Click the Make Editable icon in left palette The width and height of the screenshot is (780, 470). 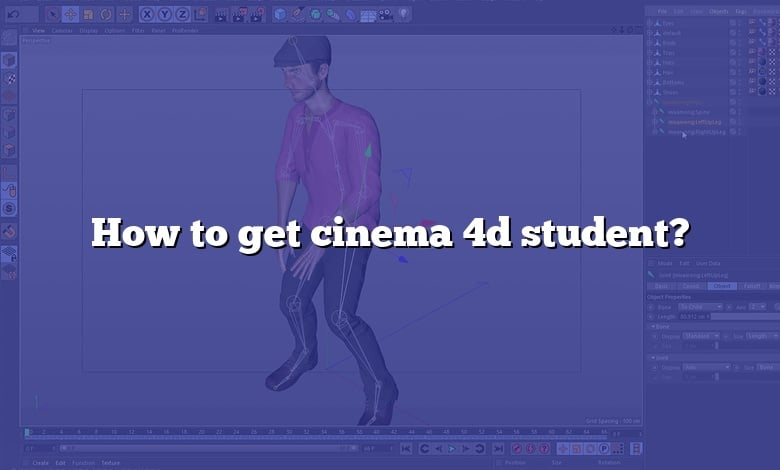tap(9, 37)
